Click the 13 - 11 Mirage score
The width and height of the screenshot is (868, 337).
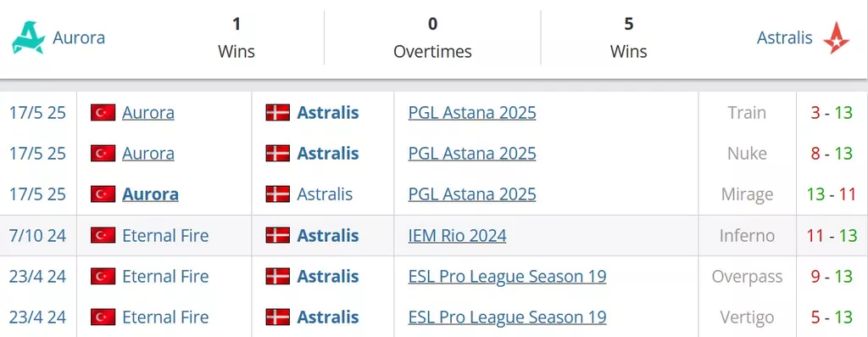coord(832,194)
